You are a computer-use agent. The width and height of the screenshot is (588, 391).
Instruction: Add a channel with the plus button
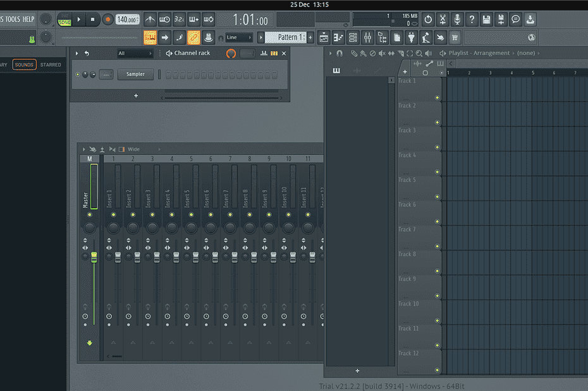pos(136,96)
